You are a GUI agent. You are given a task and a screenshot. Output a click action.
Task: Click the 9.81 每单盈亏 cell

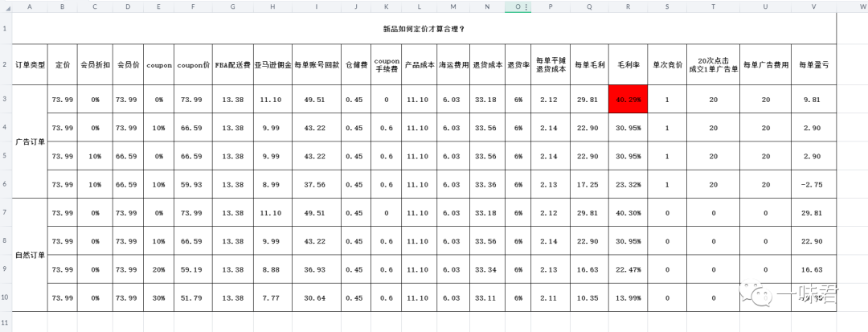pyautogui.click(x=813, y=100)
